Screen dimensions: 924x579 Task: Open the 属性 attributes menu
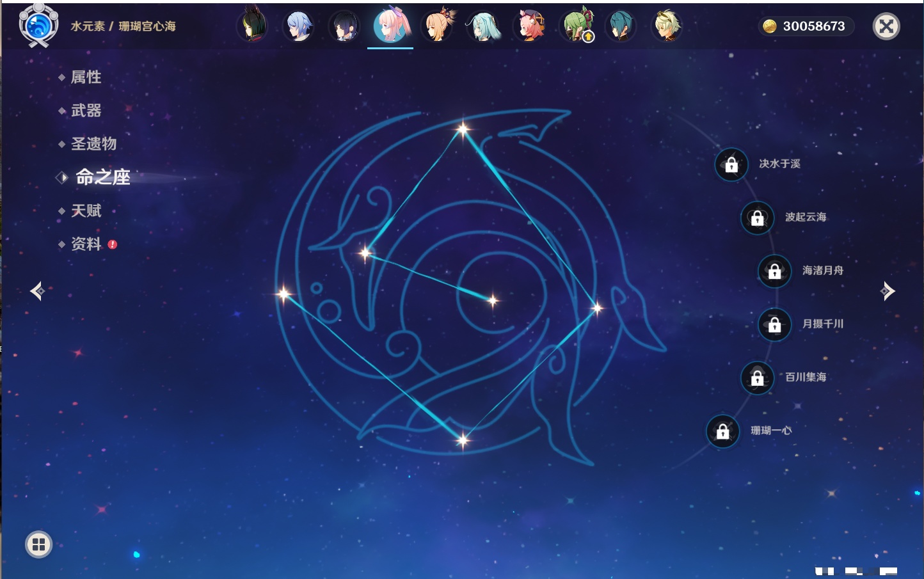86,77
